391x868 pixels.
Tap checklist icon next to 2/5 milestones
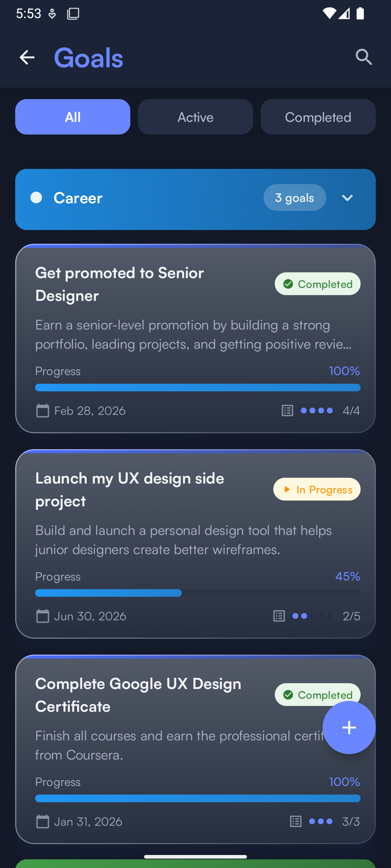(x=279, y=616)
